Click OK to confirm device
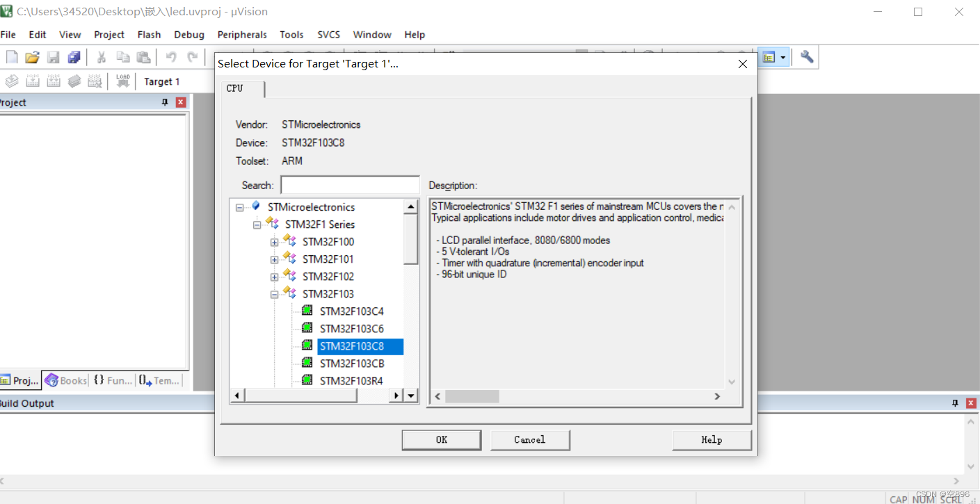The image size is (980, 504). [x=442, y=440]
